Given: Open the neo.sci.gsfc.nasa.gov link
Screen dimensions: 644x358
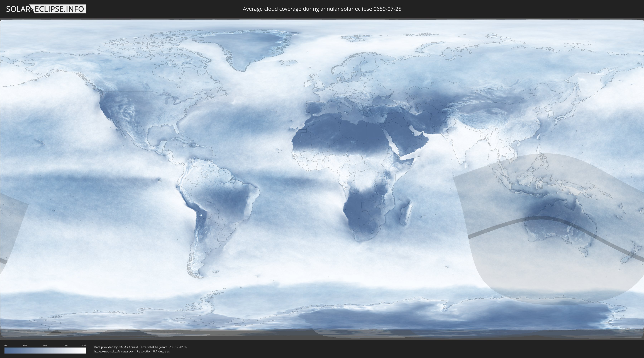Looking at the screenshot, I should 114,351.
